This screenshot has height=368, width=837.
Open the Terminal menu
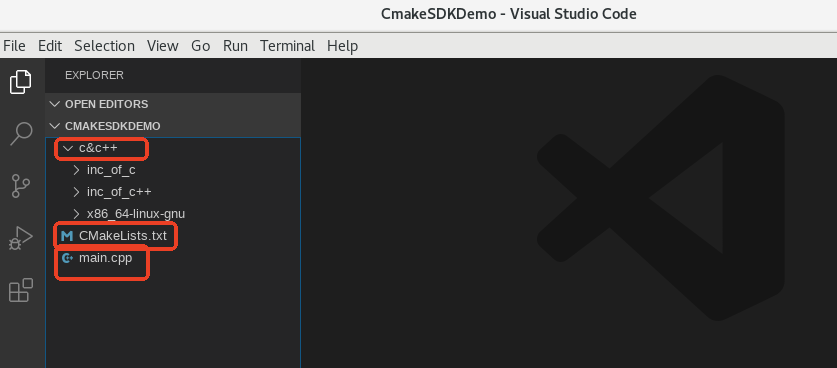point(288,46)
